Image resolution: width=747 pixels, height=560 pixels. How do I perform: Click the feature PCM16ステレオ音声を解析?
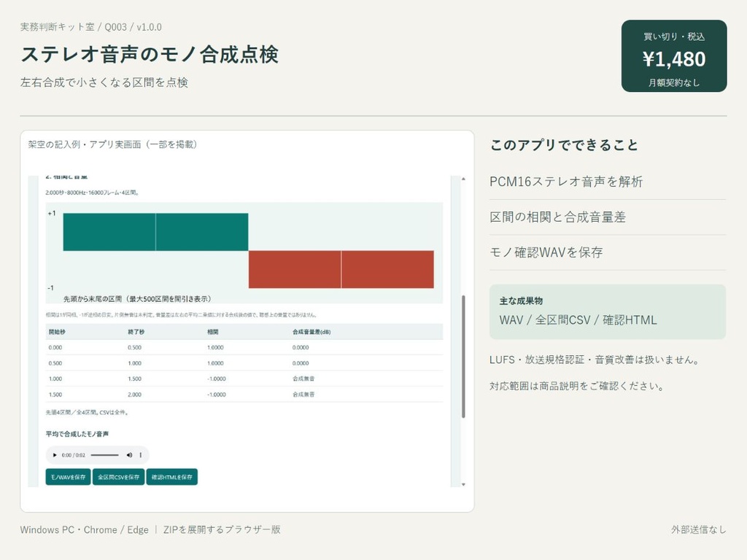point(566,182)
